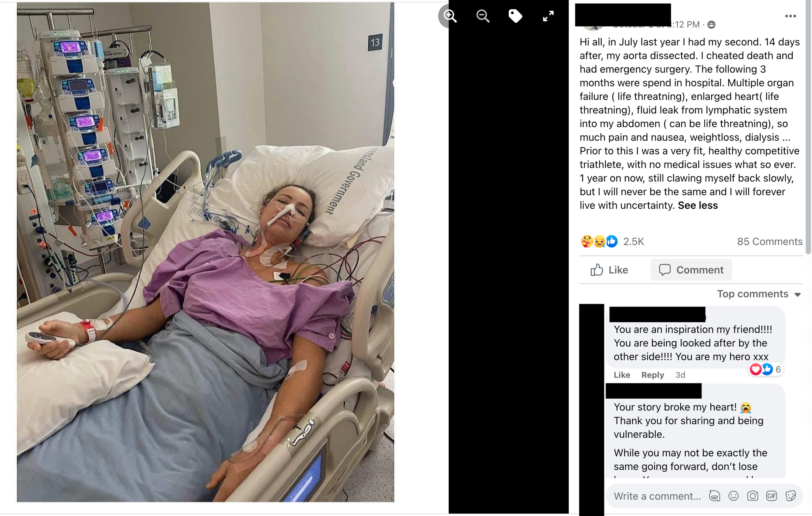
Task: Like the post
Action: pyautogui.click(x=609, y=270)
